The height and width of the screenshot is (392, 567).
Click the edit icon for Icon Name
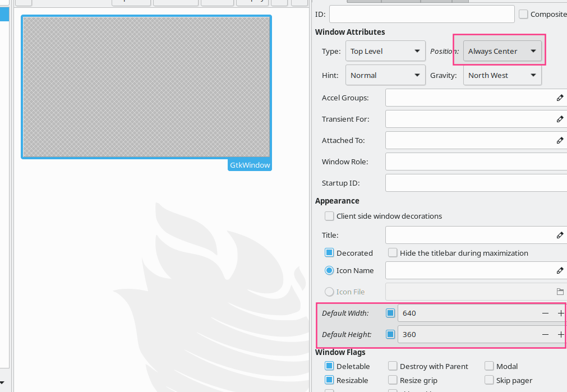[560, 270]
